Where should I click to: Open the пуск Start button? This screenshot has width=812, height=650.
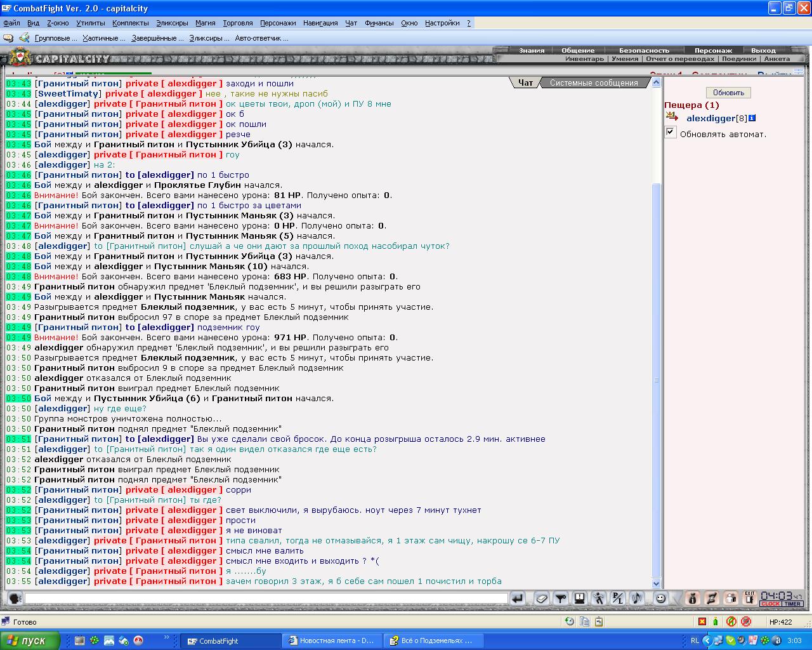coord(30,640)
